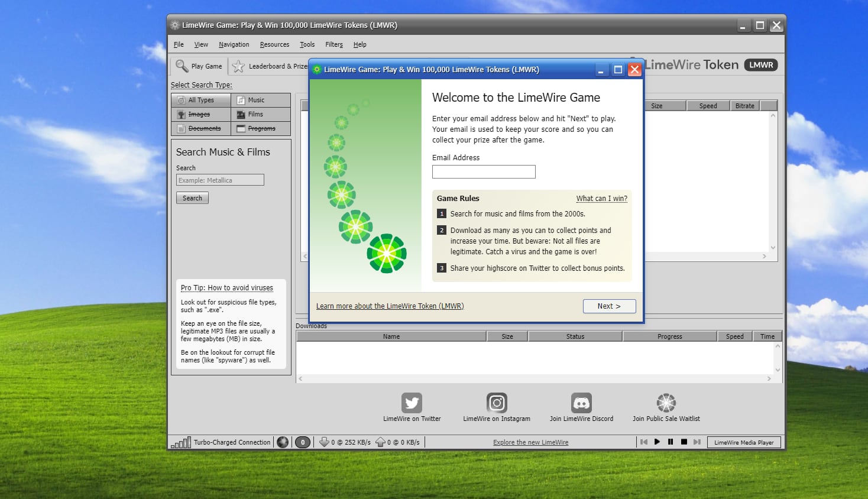Open the Navigation menu
This screenshot has height=499, width=868.
click(x=234, y=44)
